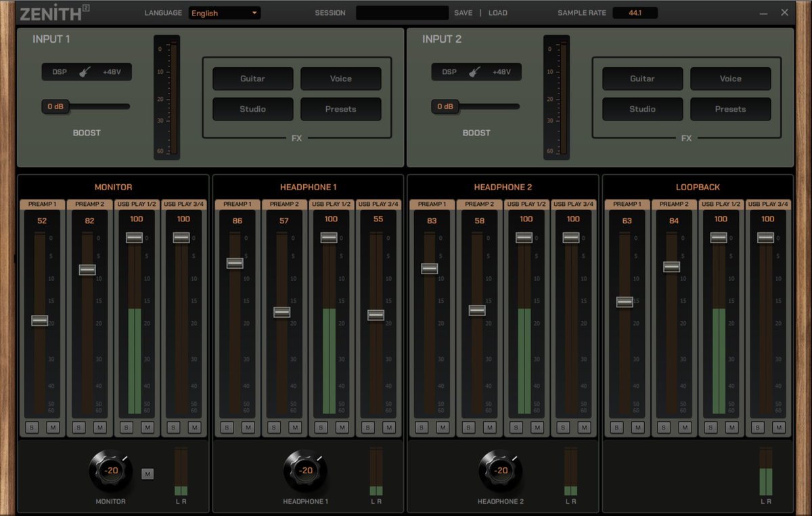Toggle the guitar instrument icon in Input 2

(x=475, y=72)
